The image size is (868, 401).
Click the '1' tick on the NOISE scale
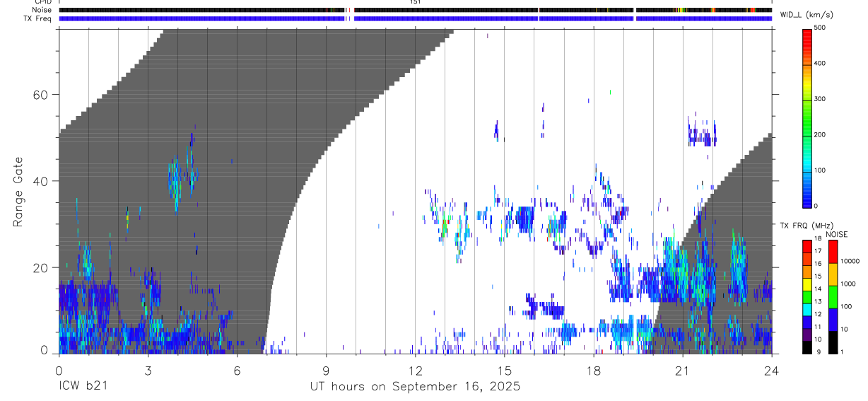point(843,352)
